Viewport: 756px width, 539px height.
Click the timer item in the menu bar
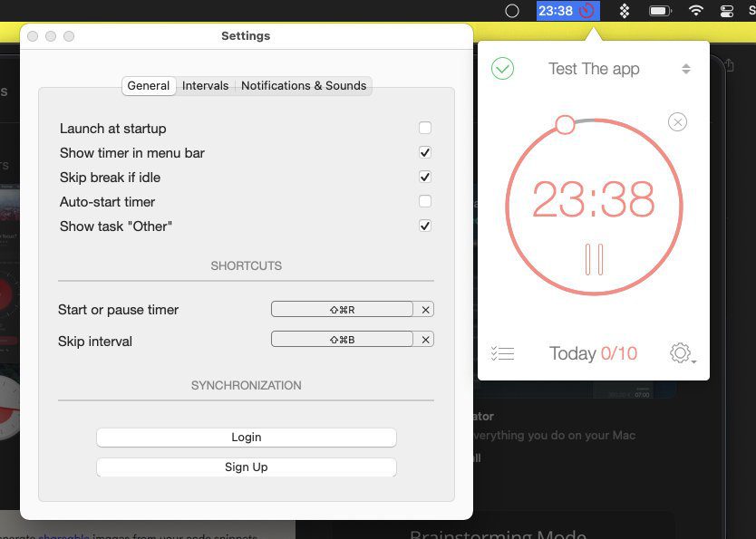[x=568, y=11]
